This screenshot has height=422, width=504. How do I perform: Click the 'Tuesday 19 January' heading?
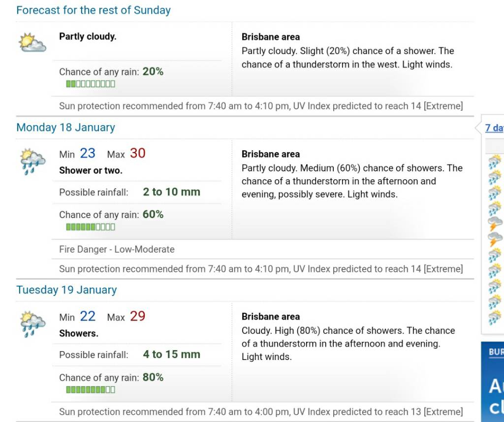66,290
